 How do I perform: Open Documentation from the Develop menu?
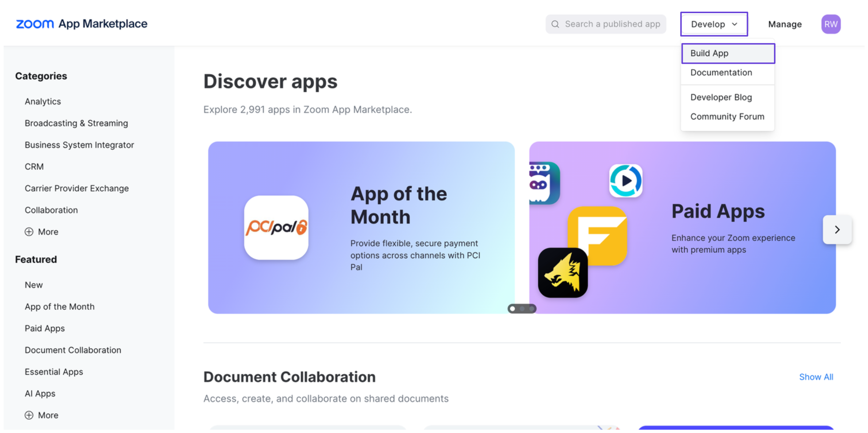(x=721, y=73)
